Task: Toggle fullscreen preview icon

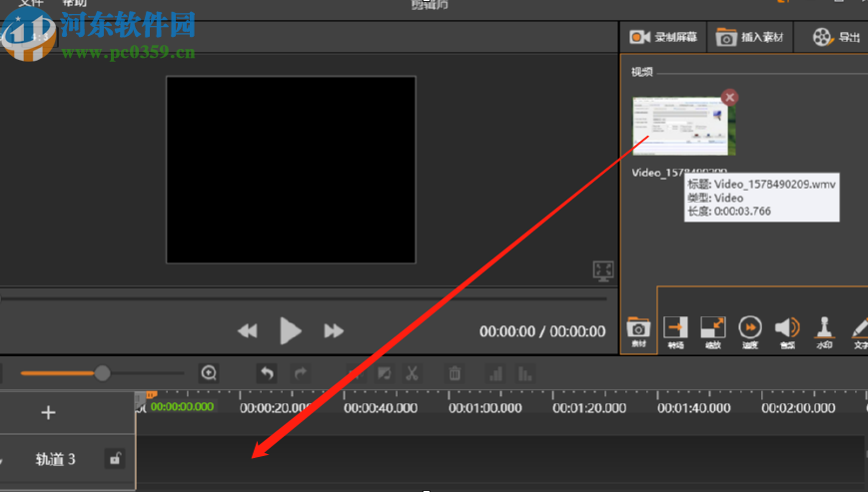Action: (602, 270)
